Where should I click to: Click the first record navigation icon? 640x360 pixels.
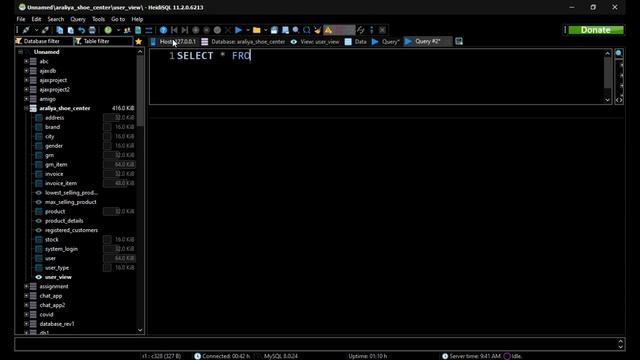[x=174, y=30]
